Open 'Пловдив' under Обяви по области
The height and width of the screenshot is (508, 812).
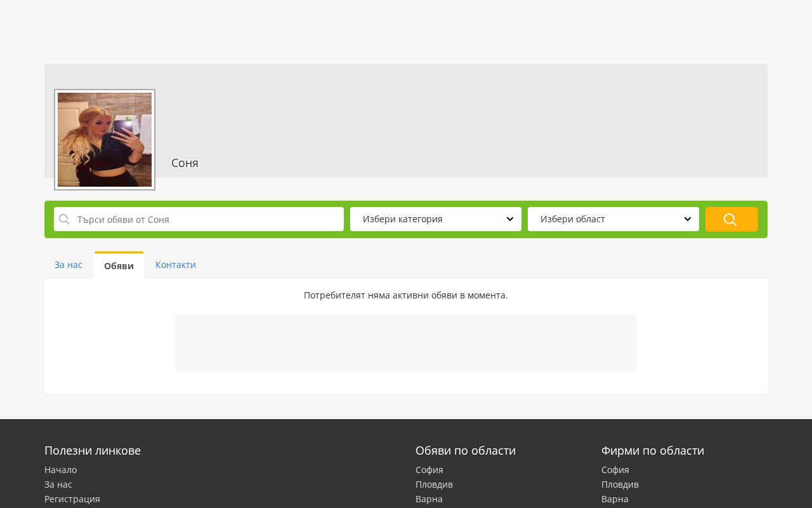click(434, 485)
